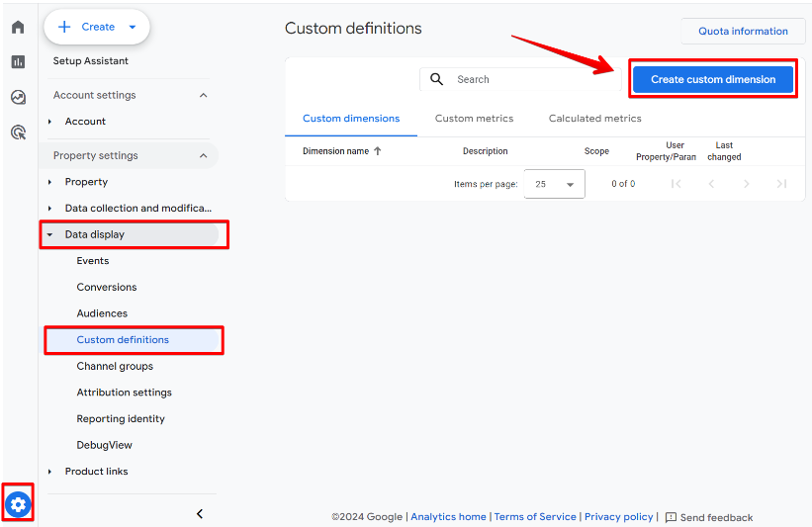
Task: Collapse the sidebar with the left chevron
Action: (x=200, y=513)
